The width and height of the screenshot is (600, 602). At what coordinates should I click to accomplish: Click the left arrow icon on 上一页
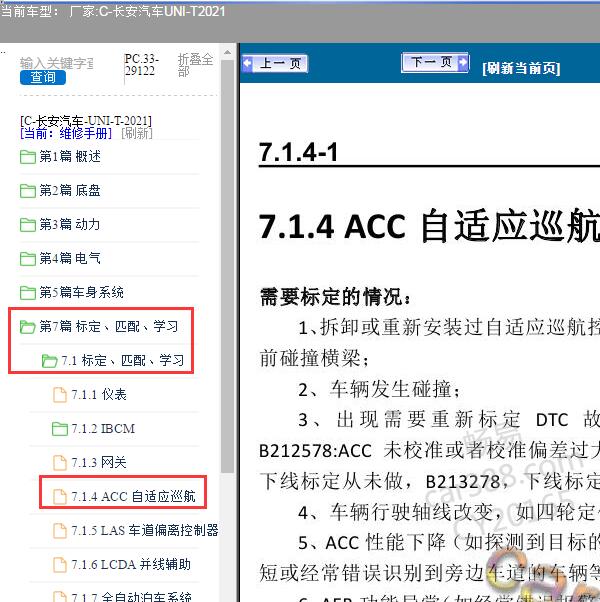[248, 63]
